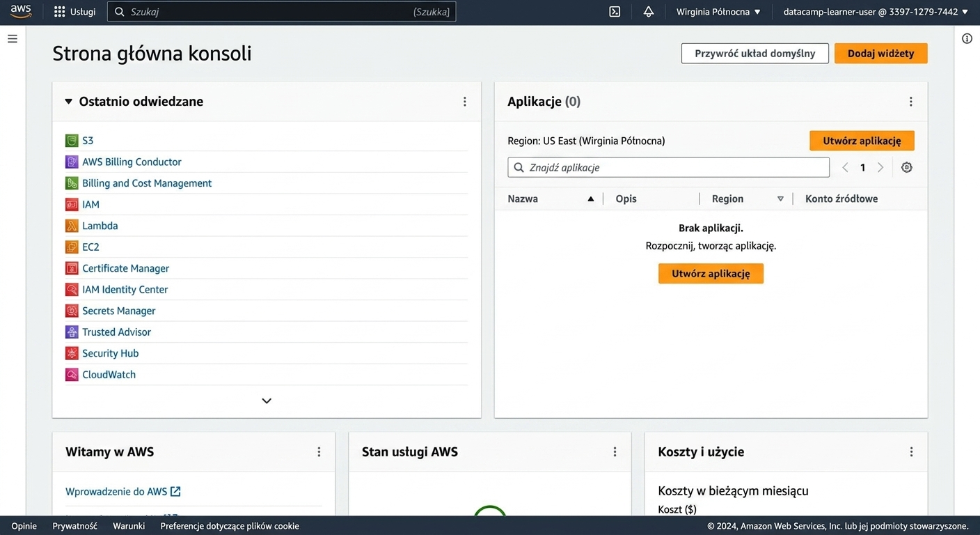Click the Certificate Manager icon
Image resolution: width=980 pixels, height=535 pixels.
[x=72, y=268]
